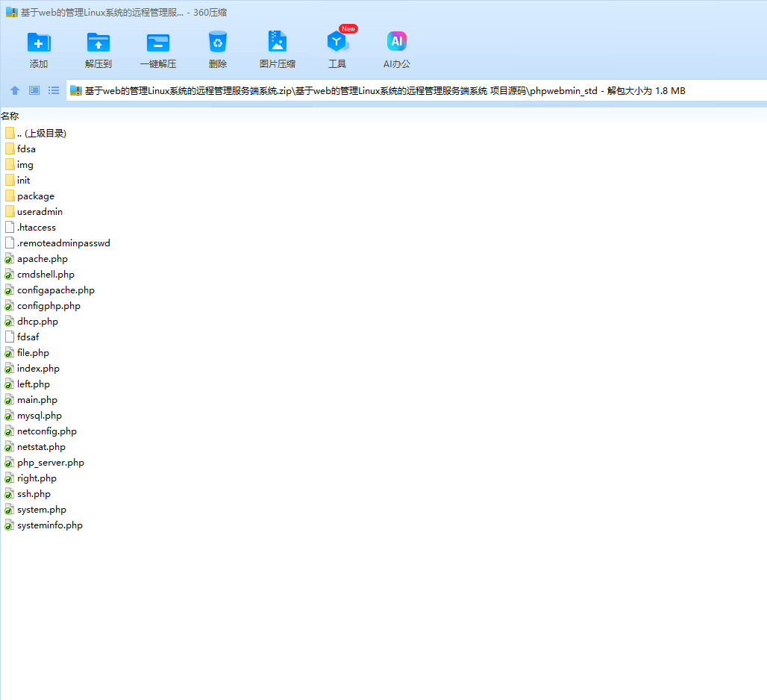Image resolution: width=767 pixels, height=700 pixels.
Task: Select the configapache.php file
Action: pos(50,290)
